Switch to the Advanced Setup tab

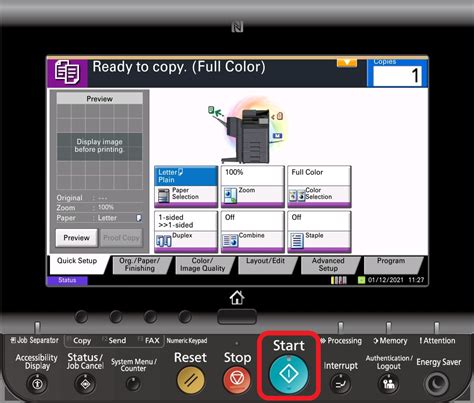(x=328, y=265)
